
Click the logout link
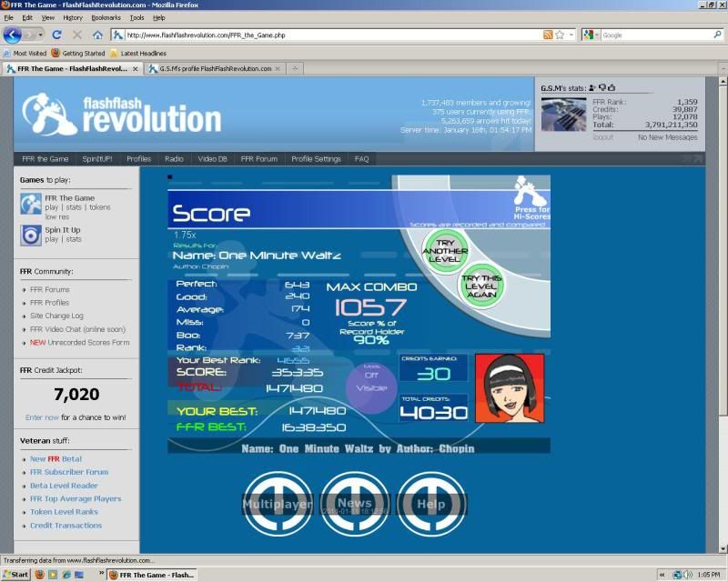click(x=602, y=137)
